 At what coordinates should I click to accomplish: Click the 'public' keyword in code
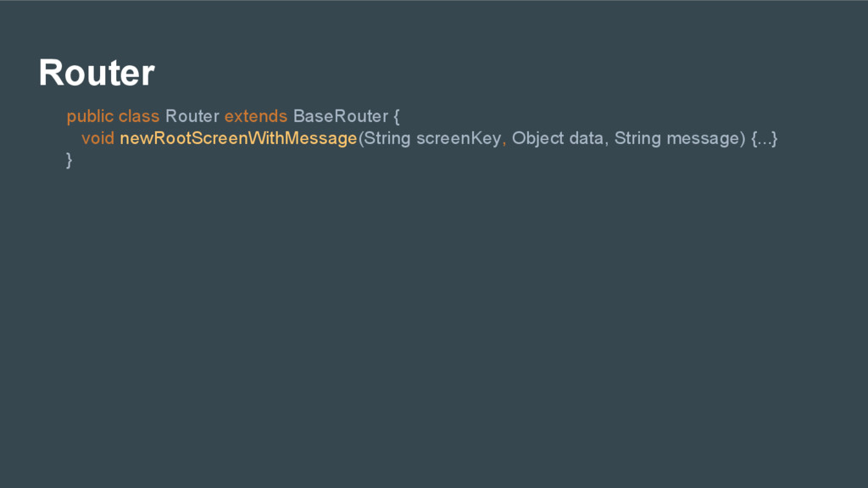click(x=90, y=116)
